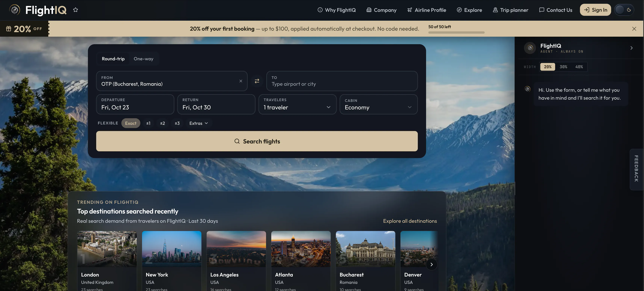
Task: Dismiss the 20% off promo banner
Action: click(x=634, y=29)
